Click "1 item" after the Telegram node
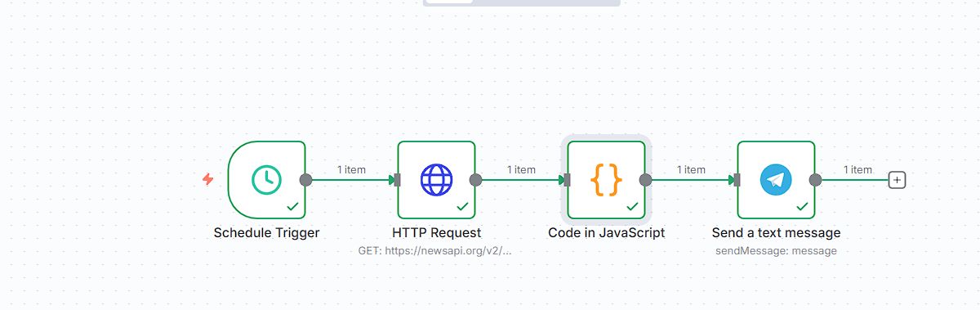Screen dimensions: 980x310 tap(857, 169)
